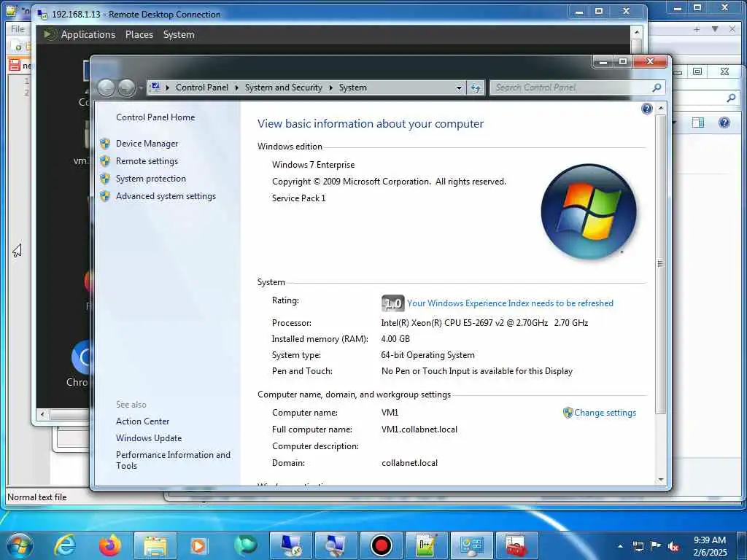Viewport: 747px width, 560px height.
Task: Expand the arrow after System and Security
Action: tap(330, 87)
